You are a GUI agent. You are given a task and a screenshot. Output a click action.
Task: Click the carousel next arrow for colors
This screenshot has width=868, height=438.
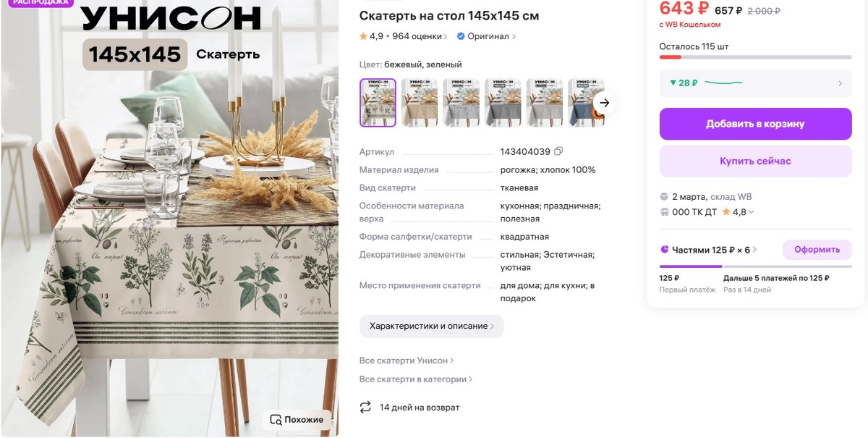click(605, 103)
